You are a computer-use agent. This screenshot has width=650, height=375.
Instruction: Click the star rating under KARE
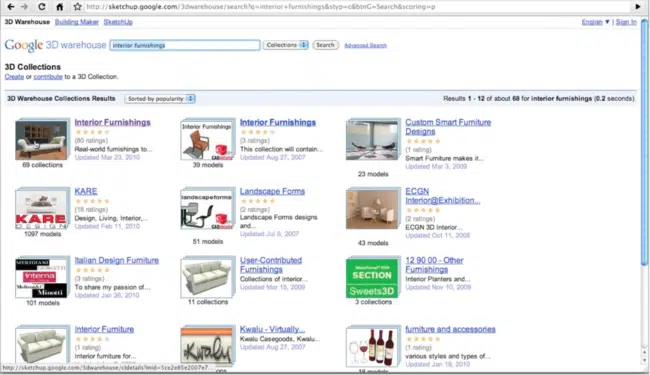click(x=92, y=201)
